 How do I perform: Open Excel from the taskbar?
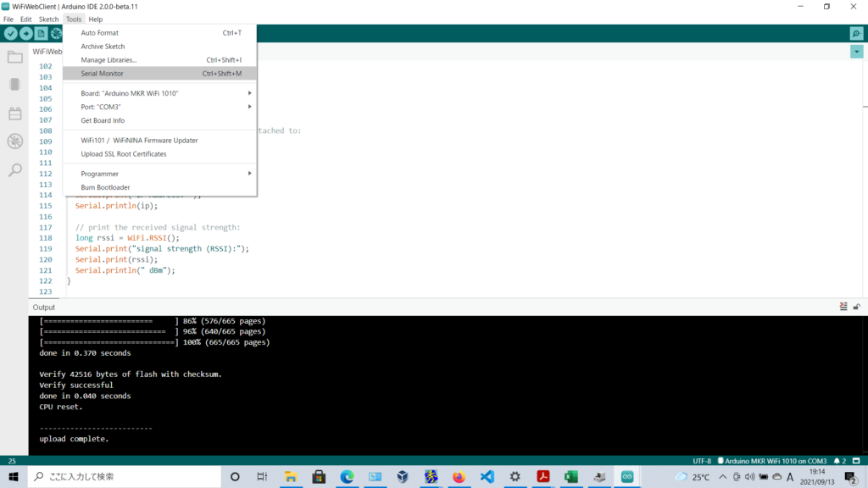point(571,476)
